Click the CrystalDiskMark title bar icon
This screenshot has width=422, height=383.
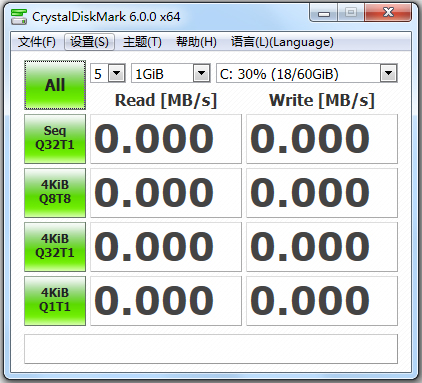coord(19,17)
